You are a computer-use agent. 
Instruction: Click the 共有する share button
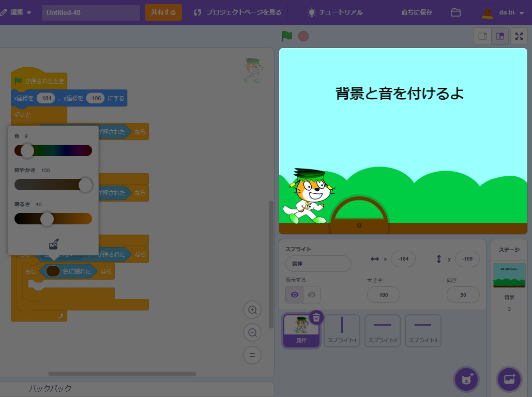(163, 12)
